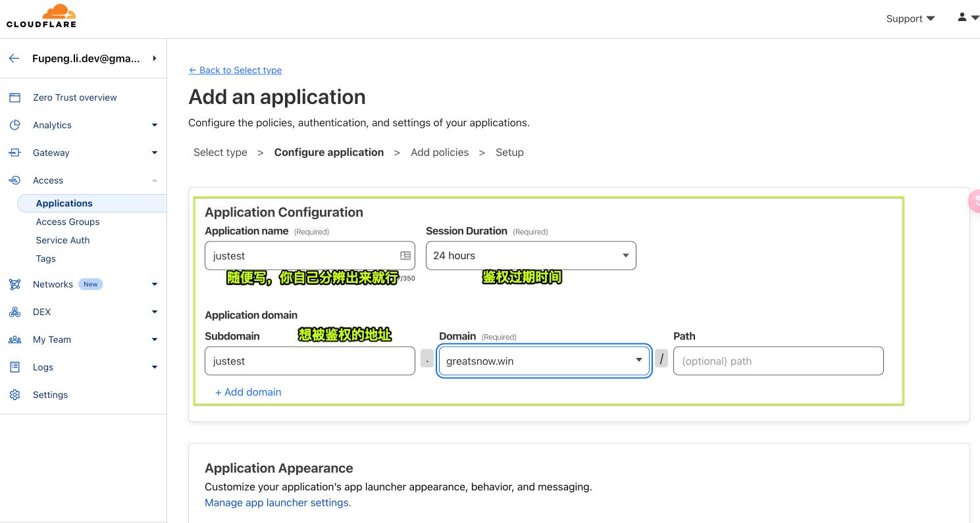Click the Logs document icon
The height and width of the screenshot is (523, 980).
click(14, 367)
